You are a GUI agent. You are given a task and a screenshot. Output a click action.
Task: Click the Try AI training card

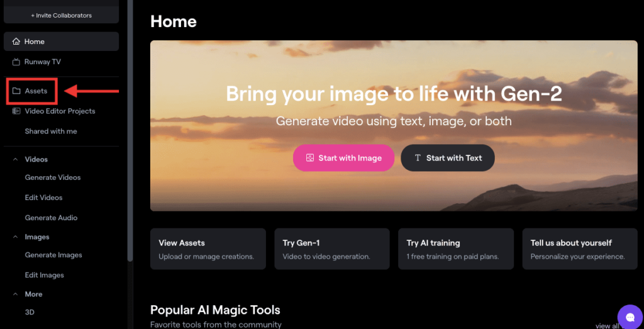click(456, 249)
